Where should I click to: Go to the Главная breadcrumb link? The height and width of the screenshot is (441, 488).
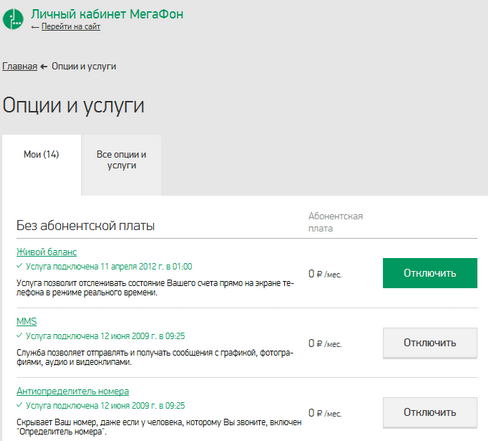click(20, 66)
